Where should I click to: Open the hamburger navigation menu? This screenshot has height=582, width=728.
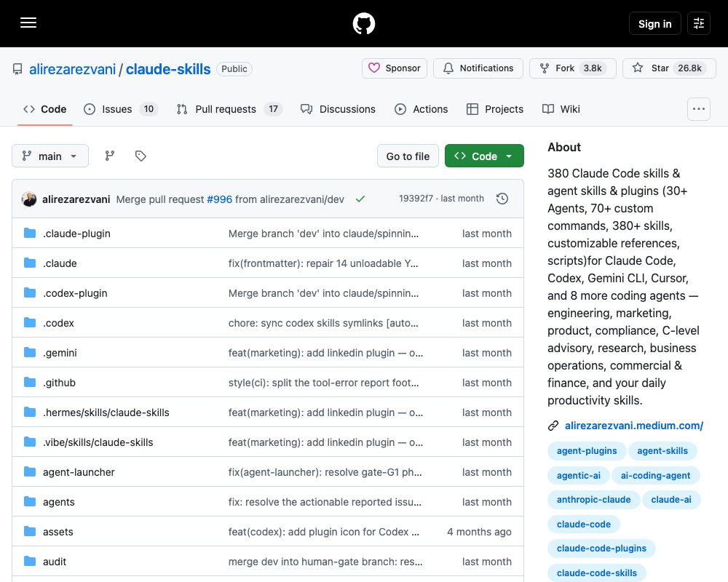[28, 23]
